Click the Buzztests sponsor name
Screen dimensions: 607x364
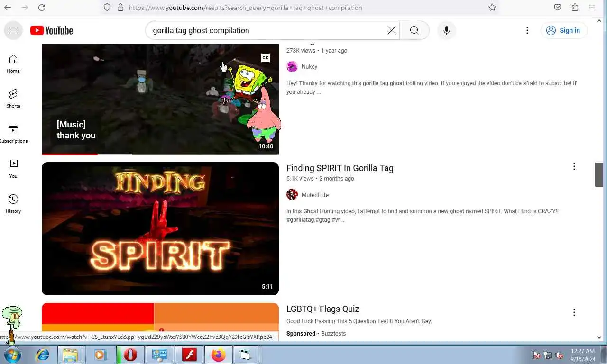pyautogui.click(x=333, y=334)
